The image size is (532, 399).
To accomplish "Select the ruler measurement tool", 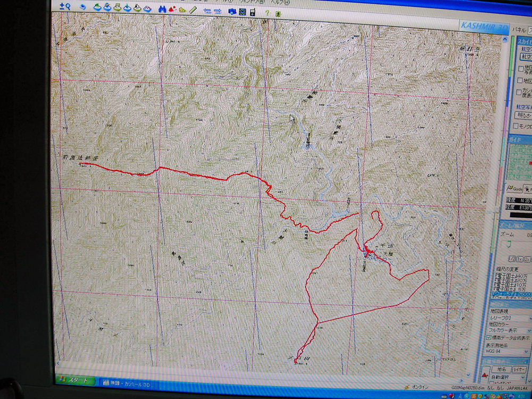I will (193, 10).
